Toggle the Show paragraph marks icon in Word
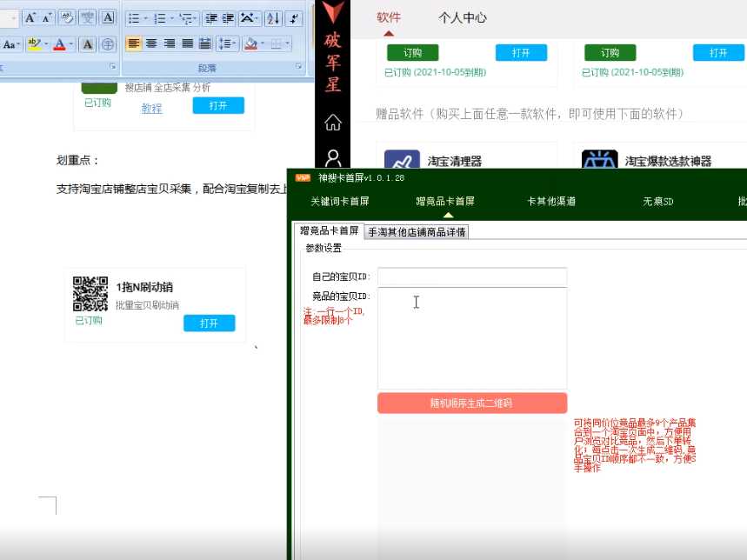Screen dimensions: 747x560 (295, 18)
